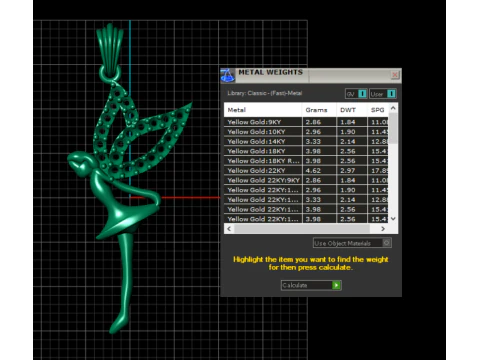The image size is (480, 360).
Task: Select the Yellow Gold:14KY row
Action: [306, 141]
